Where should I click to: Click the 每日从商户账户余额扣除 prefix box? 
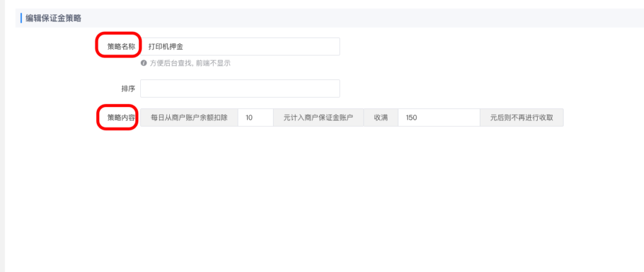(189, 118)
